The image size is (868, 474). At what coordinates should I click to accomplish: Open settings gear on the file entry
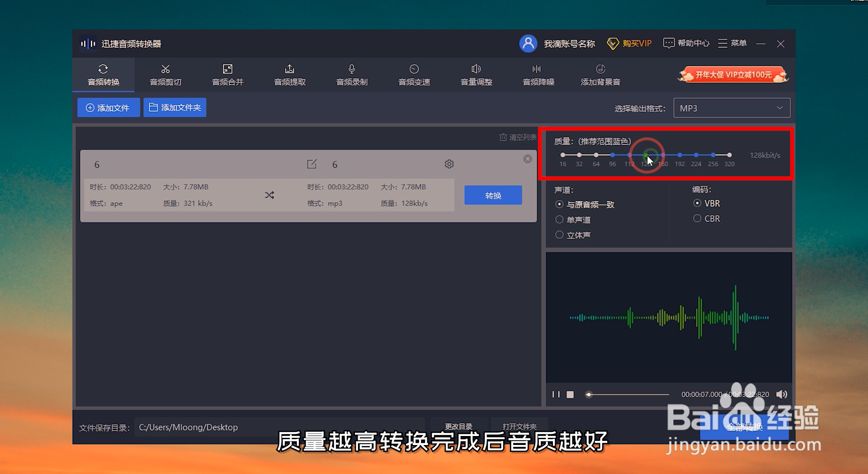[449, 164]
